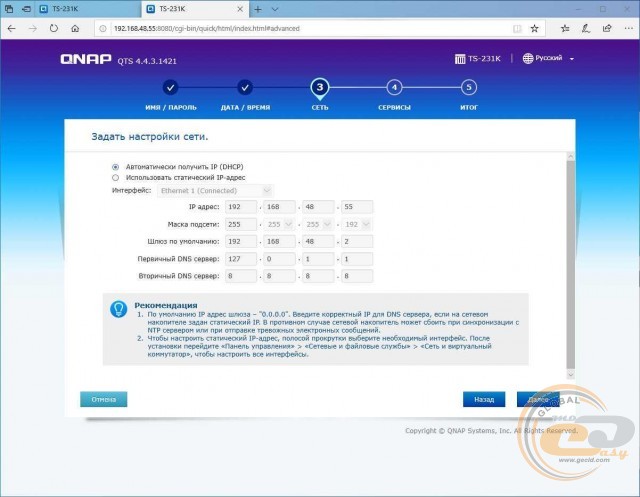
Task: Click the site information icon in address bar
Action: pos(103,29)
